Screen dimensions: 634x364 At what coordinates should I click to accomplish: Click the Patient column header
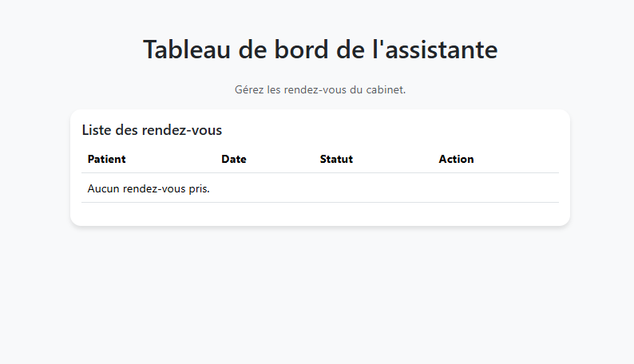(106, 159)
